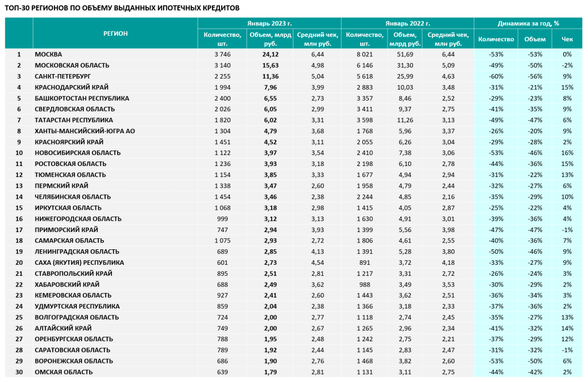Screen dimensions: 588x382
Task: Select rank number 15 cell
Action: [x=19, y=207]
